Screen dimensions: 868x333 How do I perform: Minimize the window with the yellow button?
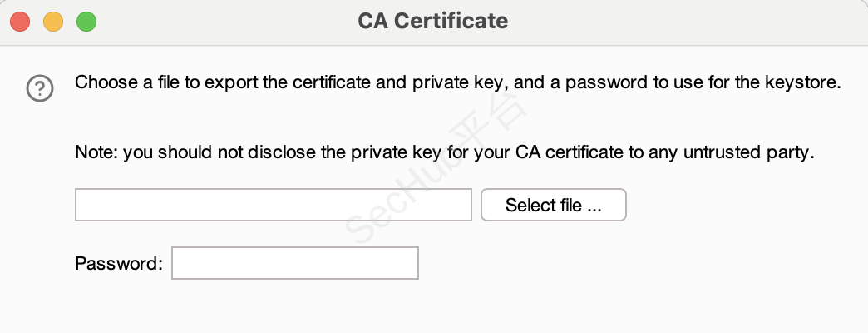point(53,22)
